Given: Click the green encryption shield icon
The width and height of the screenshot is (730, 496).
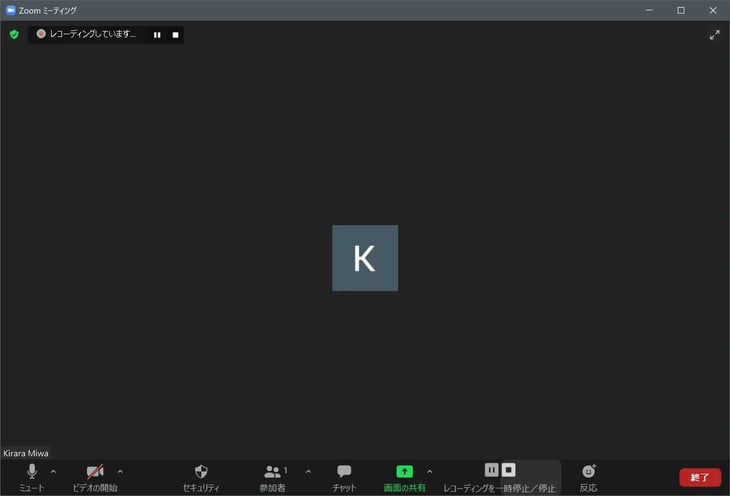Looking at the screenshot, I should 14,34.
